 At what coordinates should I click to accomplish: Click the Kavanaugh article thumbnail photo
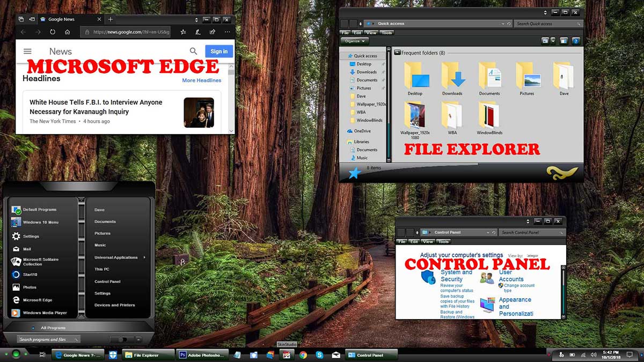coord(199,112)
